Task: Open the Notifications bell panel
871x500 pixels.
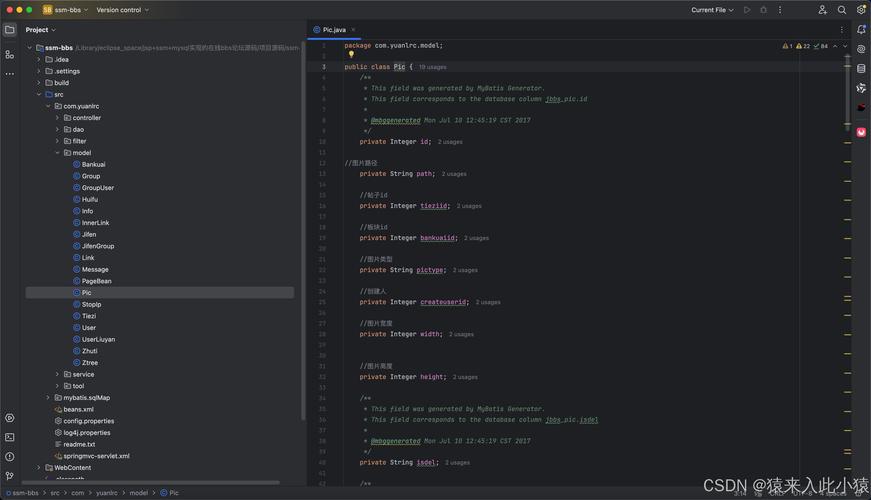Action: tap(861, 29)
